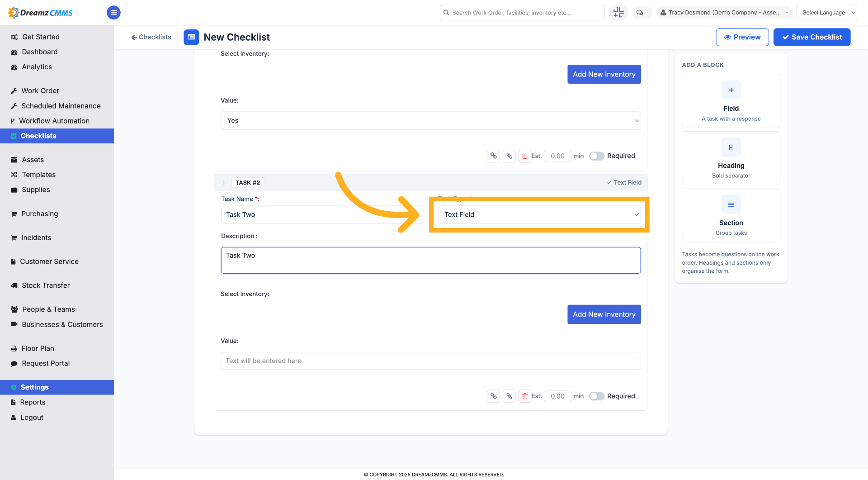Delete Task #1 with the red trash icon
The height and width of the screenshot is (480, 868).
[525, 156]
